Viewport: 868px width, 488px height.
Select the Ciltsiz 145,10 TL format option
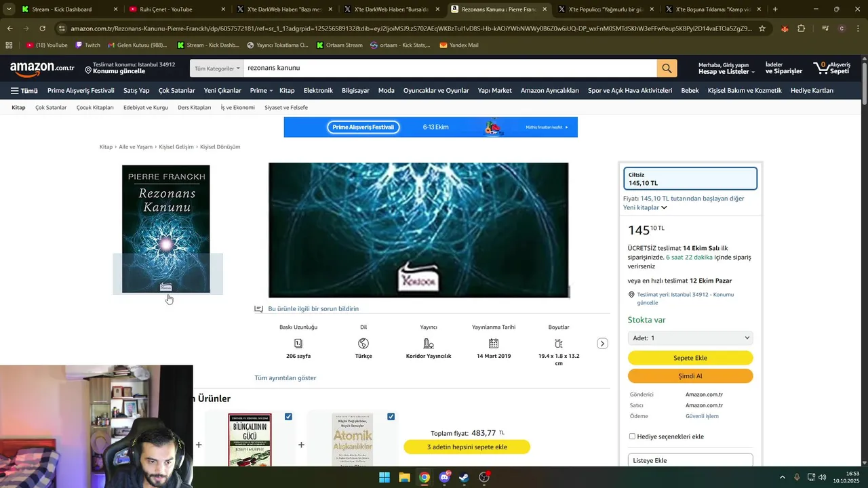690,179
